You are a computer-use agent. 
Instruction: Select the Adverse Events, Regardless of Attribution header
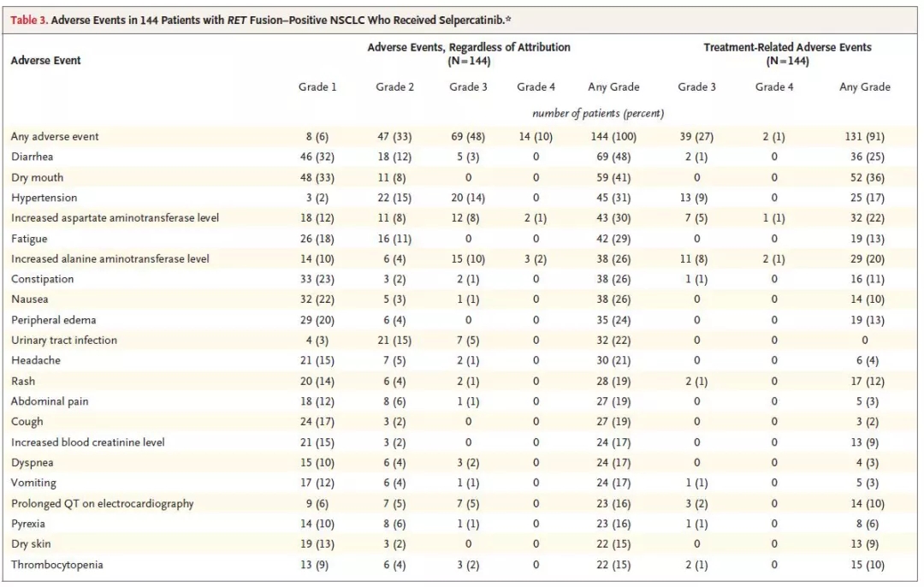pyautogui.click(x=469, y=48)
